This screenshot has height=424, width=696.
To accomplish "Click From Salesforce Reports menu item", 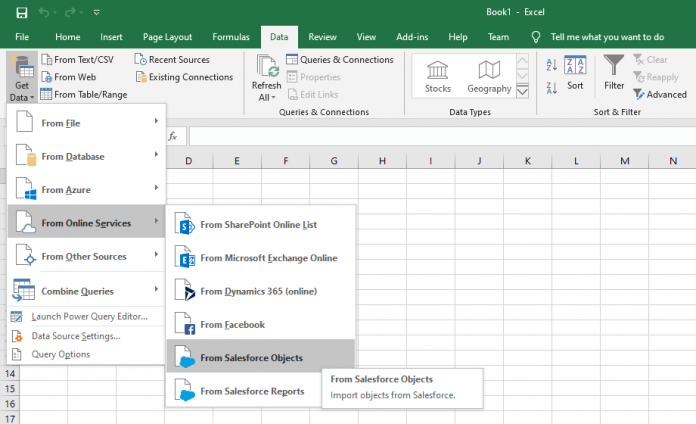I will (252, 391).
